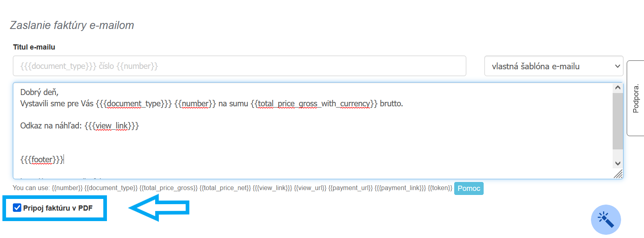
Task: Click the Zaslanie faktúry e-mailom heading
Action: click(x=72, y=25)
